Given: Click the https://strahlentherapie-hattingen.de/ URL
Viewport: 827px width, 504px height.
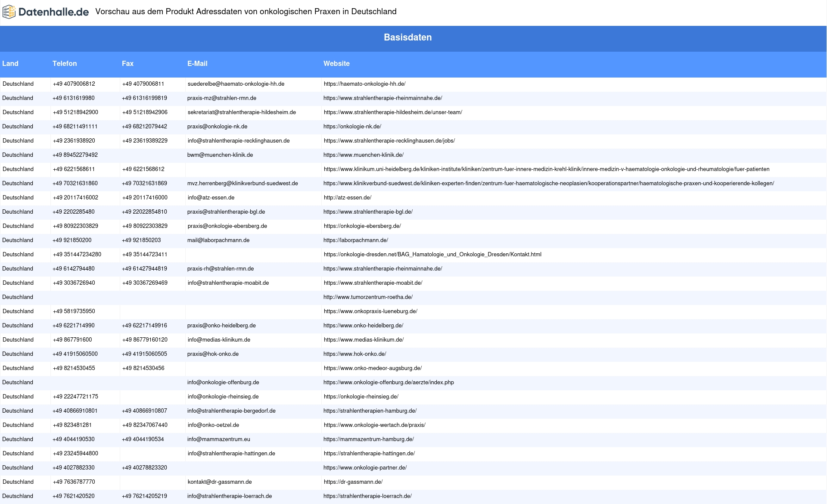Looking at the screenshot, I should tap(369, 454).
